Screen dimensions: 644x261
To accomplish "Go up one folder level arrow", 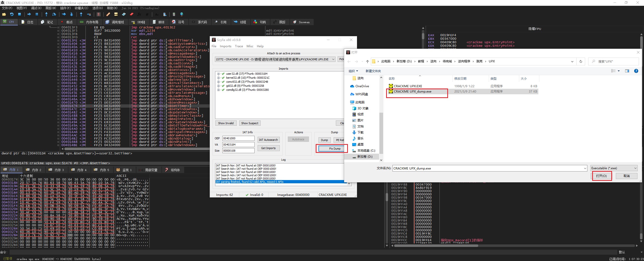I will [367, 61].
